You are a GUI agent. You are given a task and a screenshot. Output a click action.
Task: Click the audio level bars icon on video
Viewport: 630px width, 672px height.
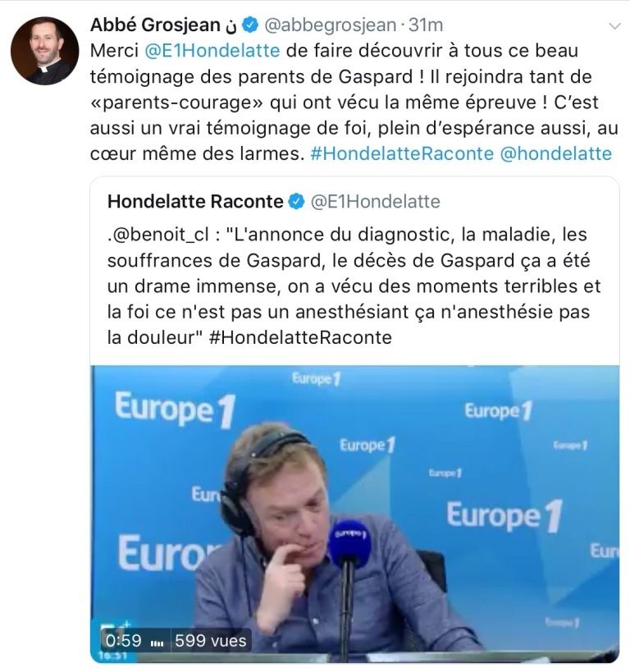pyautogui.click(x=157, y=642)
